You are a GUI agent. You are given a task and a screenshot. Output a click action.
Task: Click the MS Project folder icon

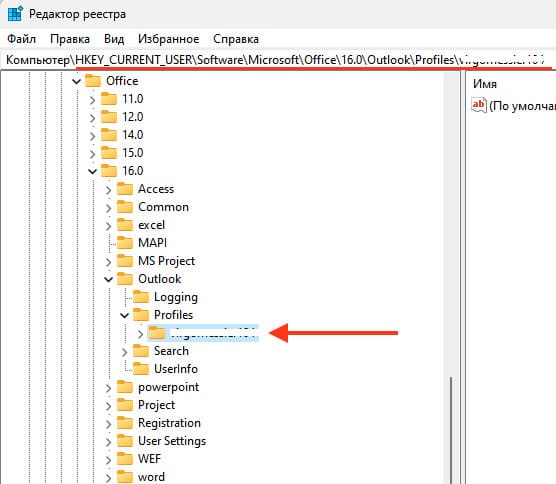(x=125, y=261)
